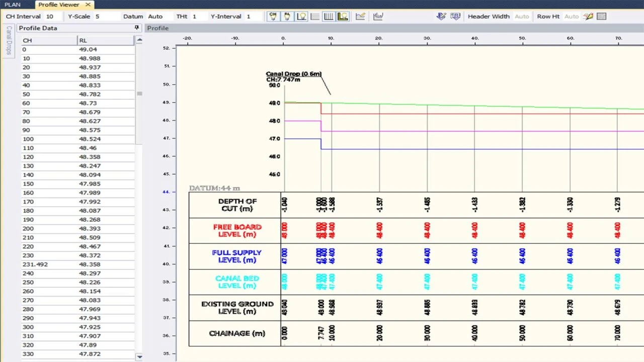Click the Canal Drop (0.6m) label

tap(293, 74)
